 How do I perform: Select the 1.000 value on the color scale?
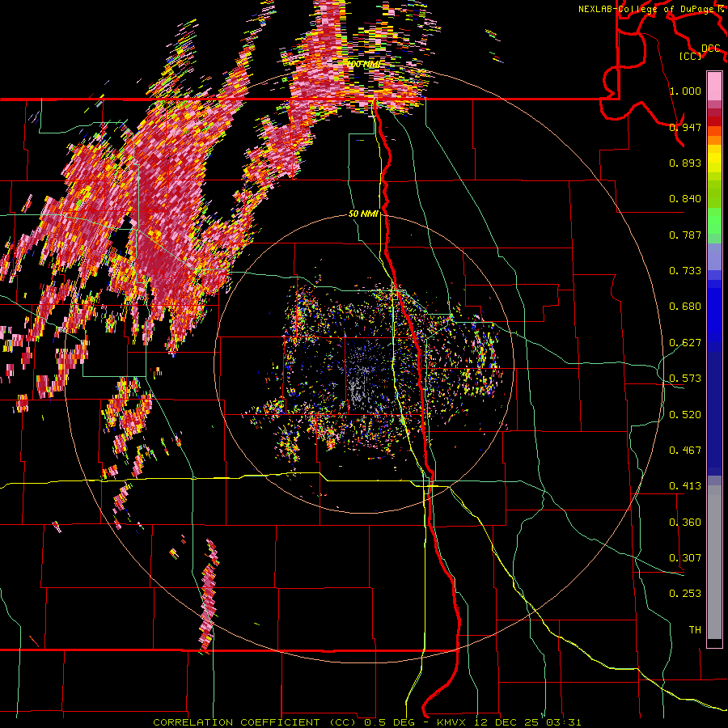[x=685, y=91]
